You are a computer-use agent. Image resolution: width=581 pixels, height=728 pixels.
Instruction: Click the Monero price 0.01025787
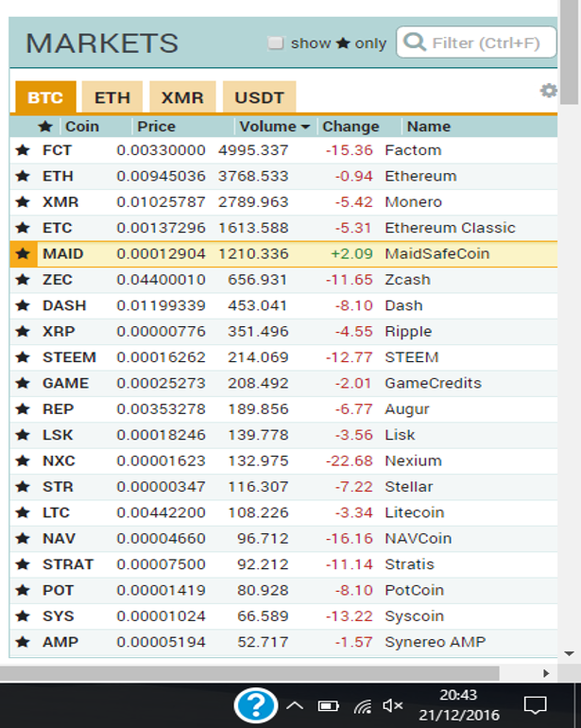pos(161,202)
